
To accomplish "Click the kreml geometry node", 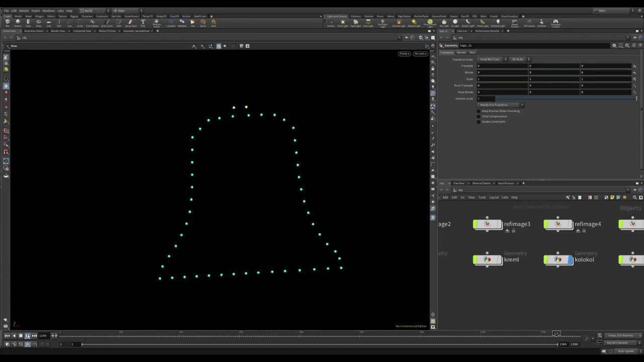I will click(487, 259).
